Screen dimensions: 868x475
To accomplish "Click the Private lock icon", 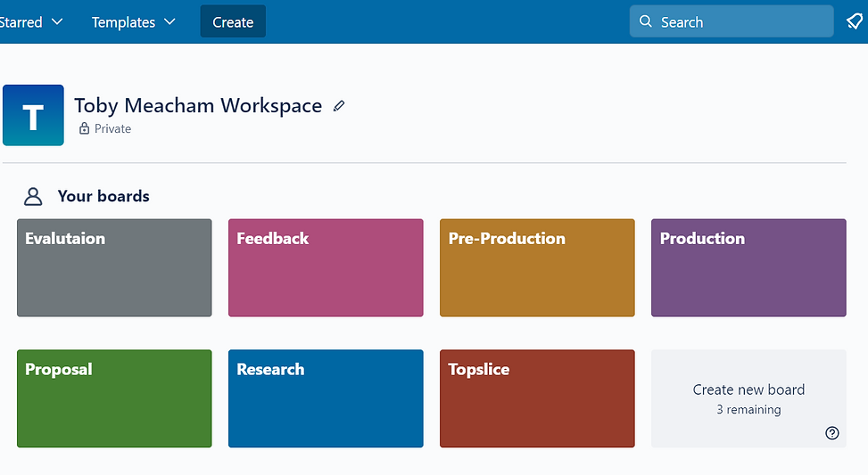I will 84,128.
